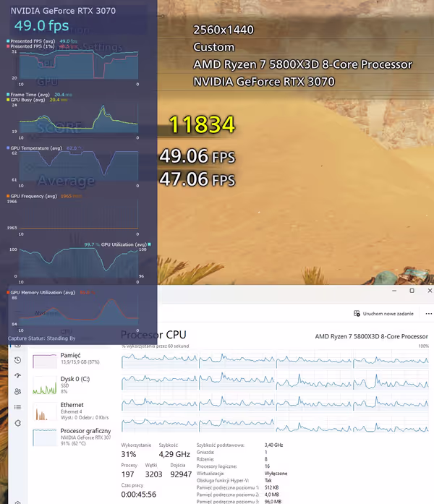434x504 pixels.
Task: Click the Pamięć usage mini graph thumbnail
Action: coord(45,361)
